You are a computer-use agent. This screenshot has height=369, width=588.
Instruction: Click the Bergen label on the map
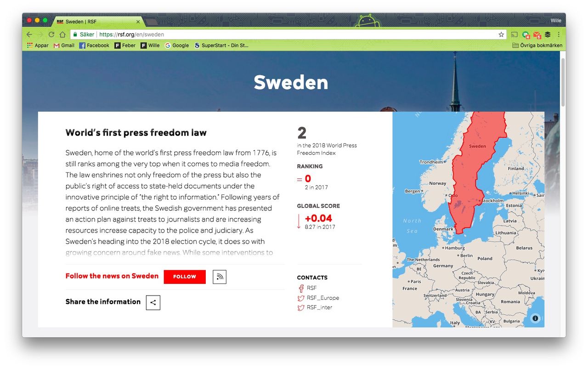click(x=413, y=191)
